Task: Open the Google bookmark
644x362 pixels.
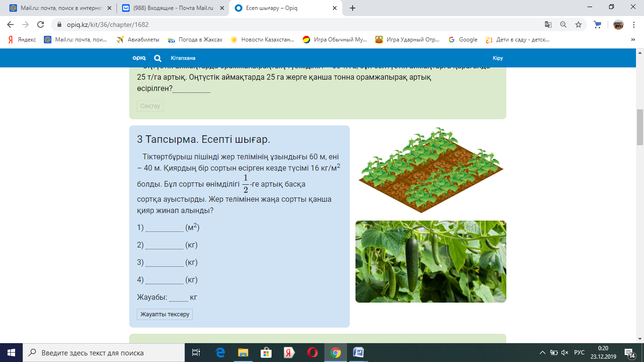Action: click(463, 40)
